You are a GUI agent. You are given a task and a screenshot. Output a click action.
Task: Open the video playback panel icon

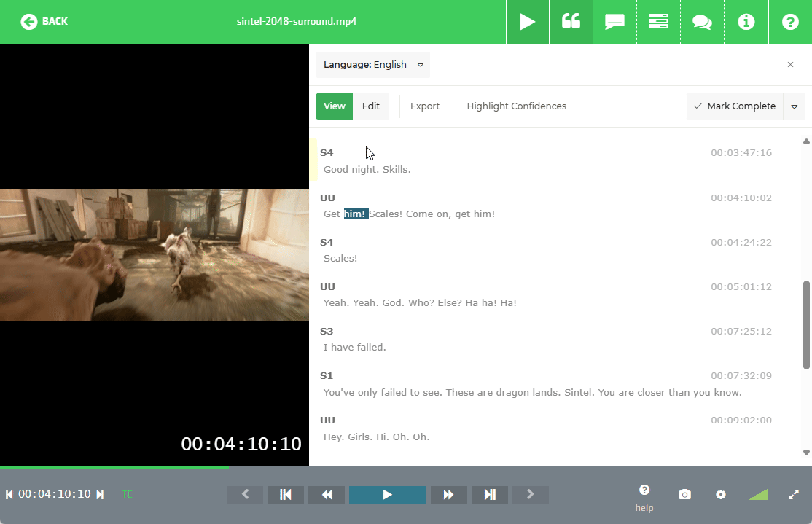tap(527, 21)
